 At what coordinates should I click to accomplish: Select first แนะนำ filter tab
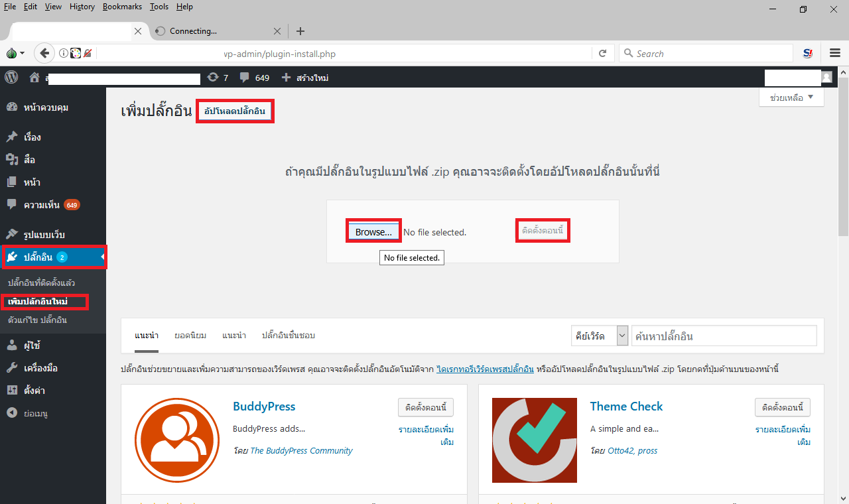pos(147,336)
